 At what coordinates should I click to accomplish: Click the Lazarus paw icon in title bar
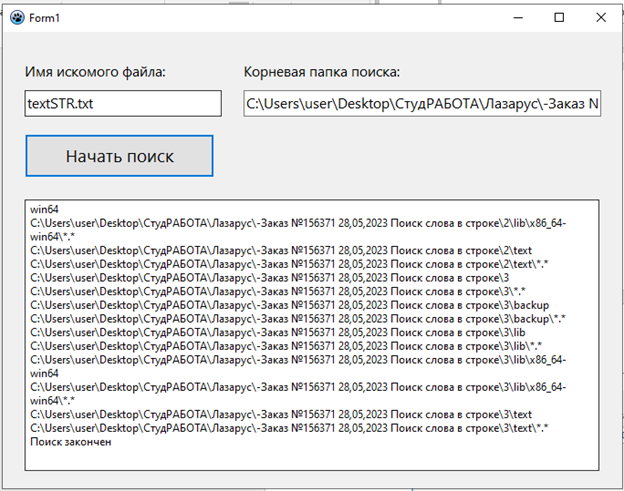click(16, 17)
